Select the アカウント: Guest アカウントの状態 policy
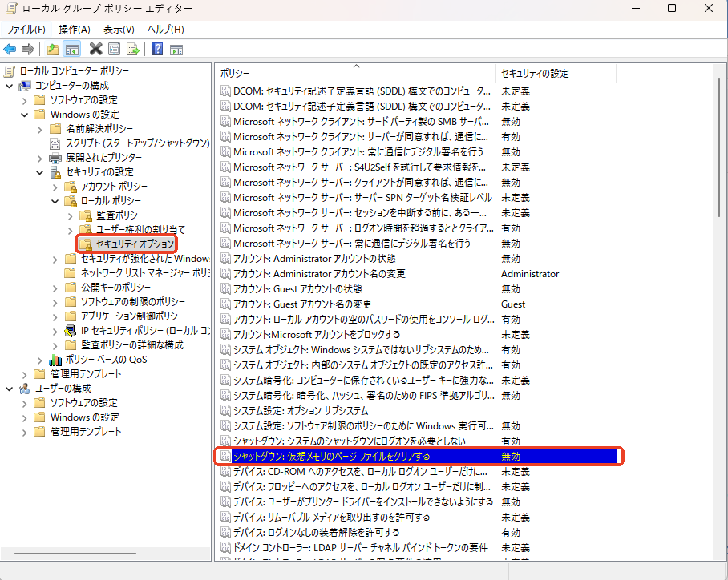 297,289
